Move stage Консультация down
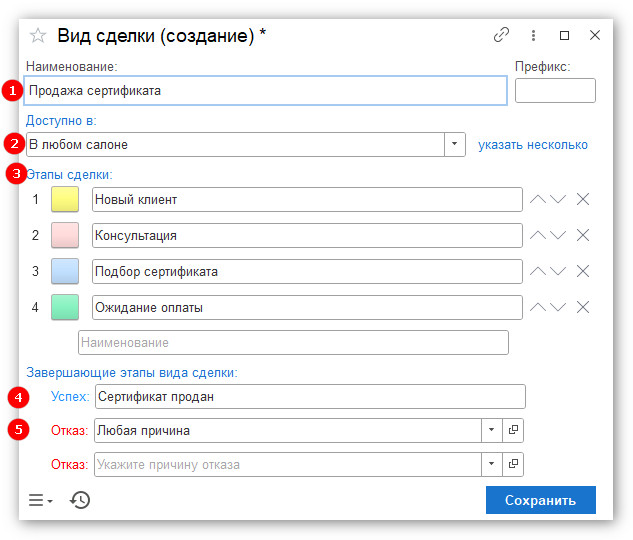This screenshot has height=540, width=633. pos(558,235)
